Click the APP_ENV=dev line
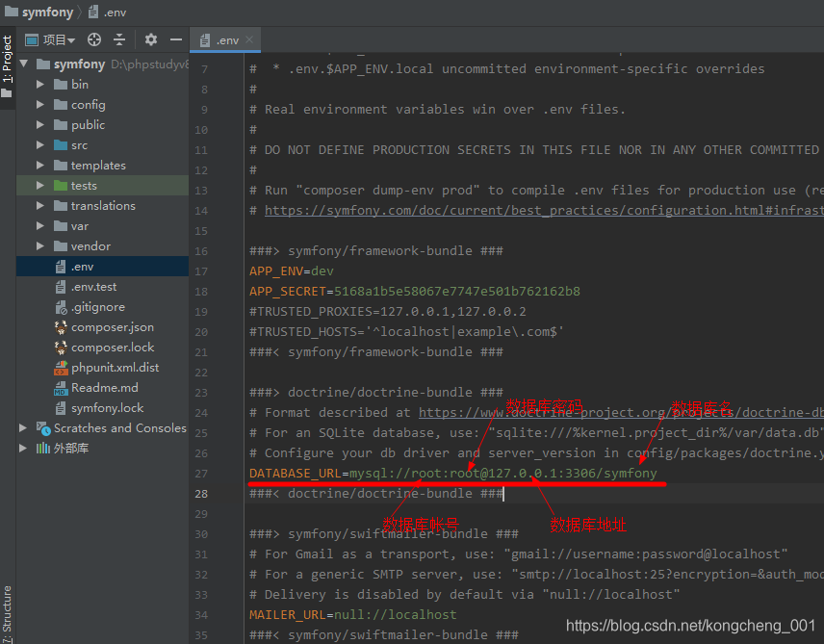Viewport: 824px width, 644px height. [x=291, y=271]
